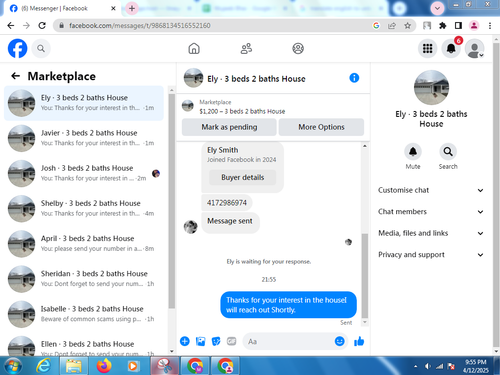Click the browser address bar URL

tap(140, 25)
